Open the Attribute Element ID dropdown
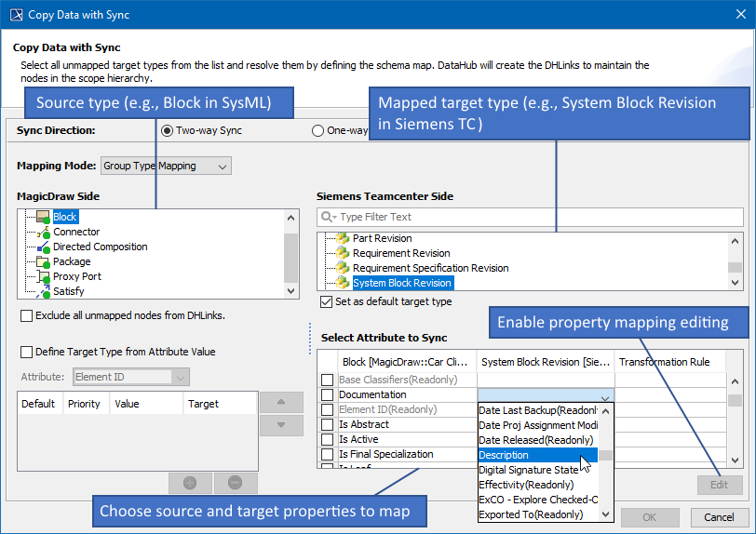756x534 pixels. pos(131,377)
